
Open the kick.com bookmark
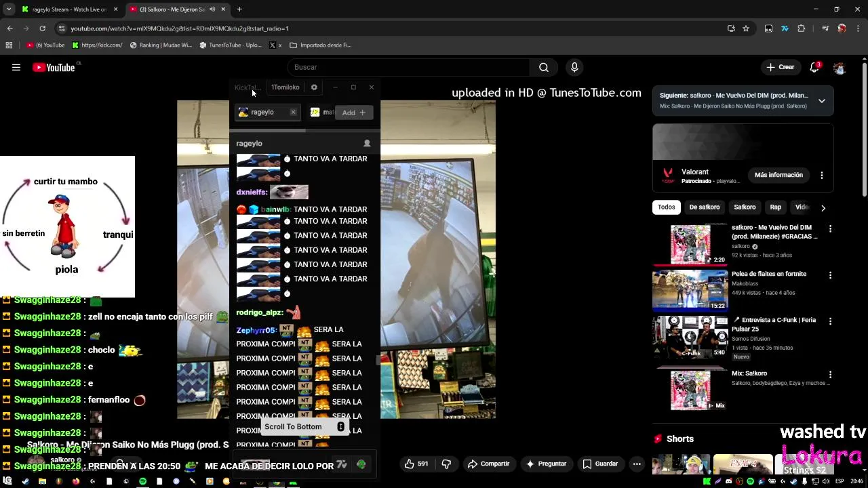click(97, 45)
